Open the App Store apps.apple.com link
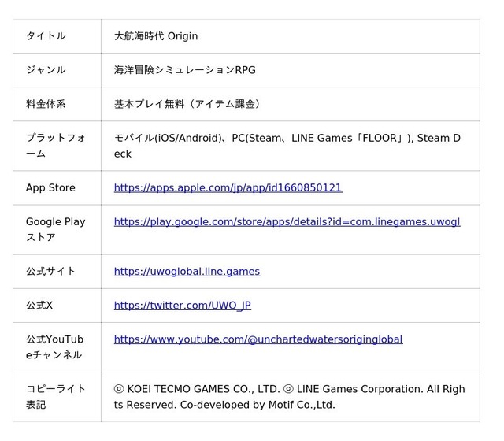Viewport: 504px width, 441px height. coord(228,187)
